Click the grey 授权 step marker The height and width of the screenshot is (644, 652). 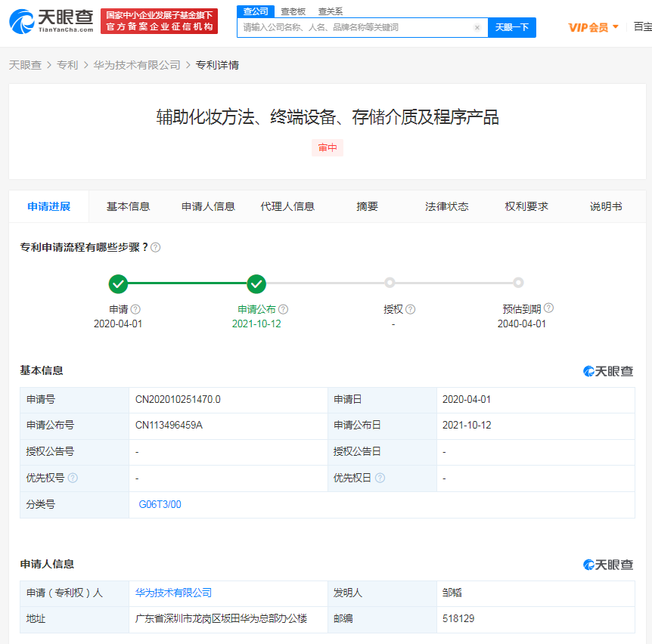click(390, 283)
